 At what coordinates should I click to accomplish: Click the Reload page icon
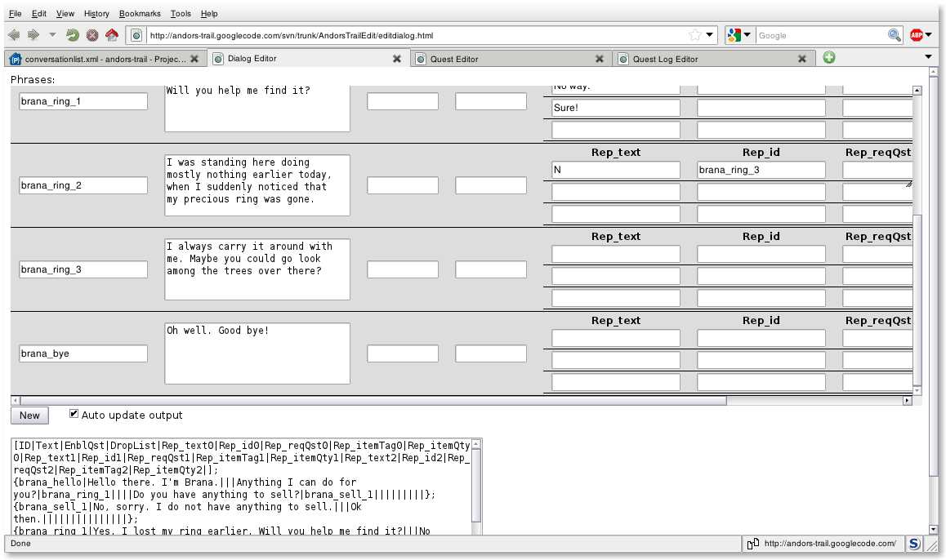tap(73, 35)
